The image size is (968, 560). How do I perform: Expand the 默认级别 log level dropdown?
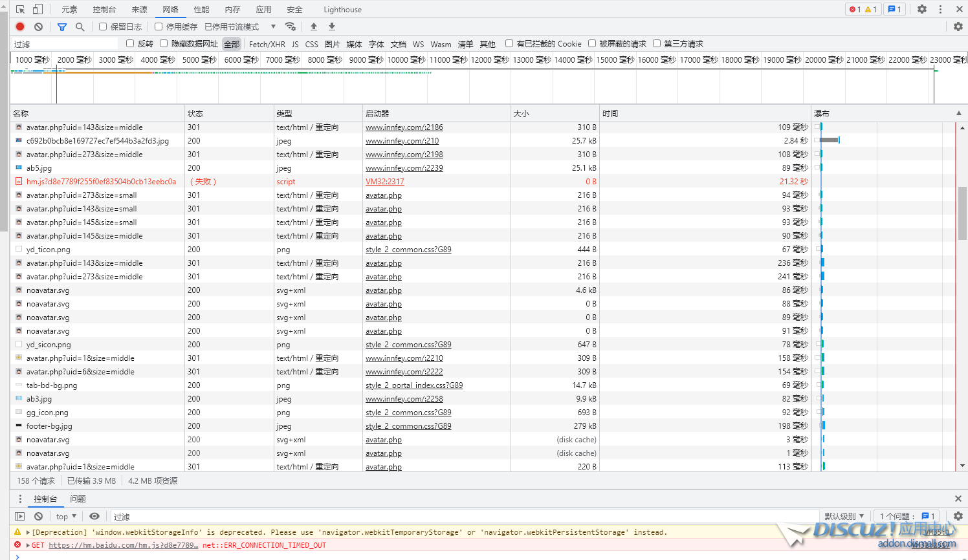tap(844, 516)
